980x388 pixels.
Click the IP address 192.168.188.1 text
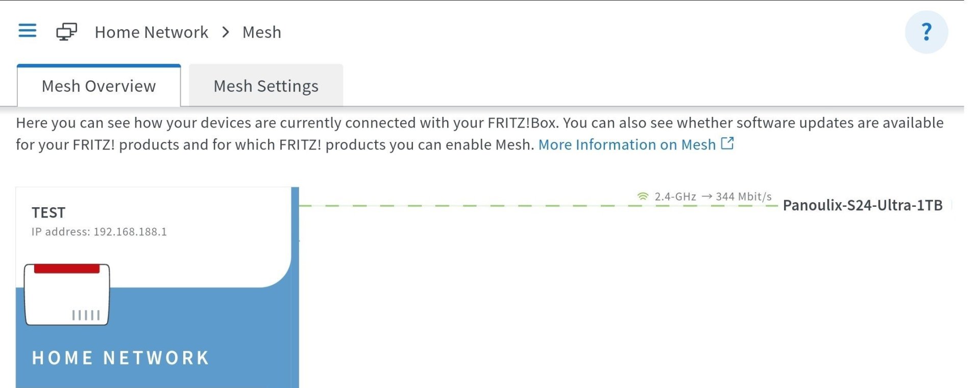tap(99, 232)
